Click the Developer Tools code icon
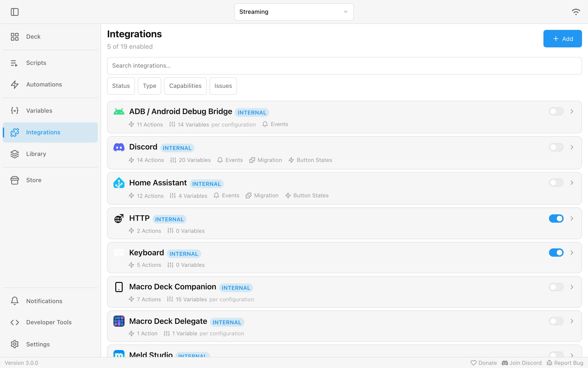 tap(14, 322)
